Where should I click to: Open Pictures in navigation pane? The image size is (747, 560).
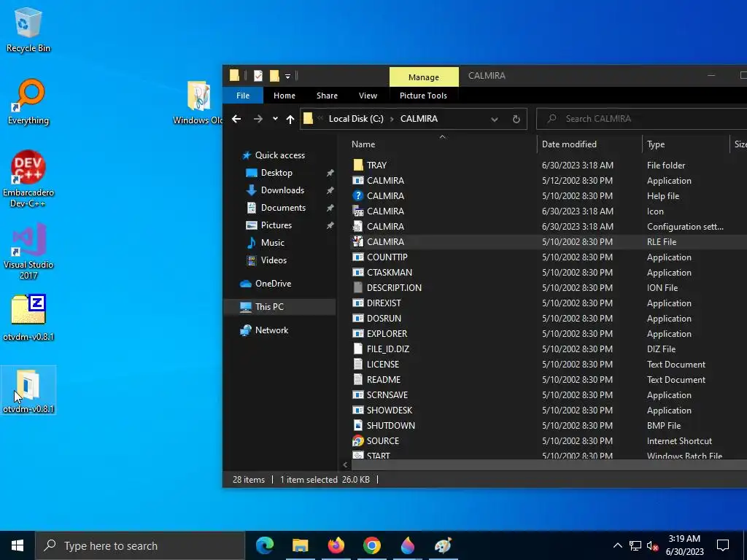point(276,225)
